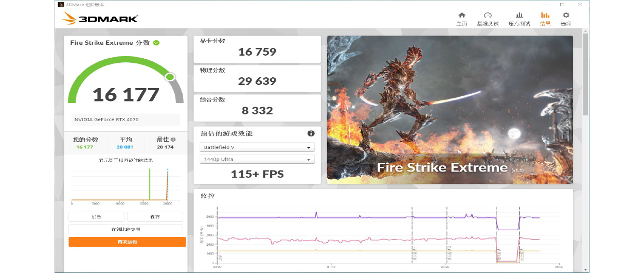Open the 选项 options gear icon
This screenshot has height=273, width=644.
tap(566, 15)
